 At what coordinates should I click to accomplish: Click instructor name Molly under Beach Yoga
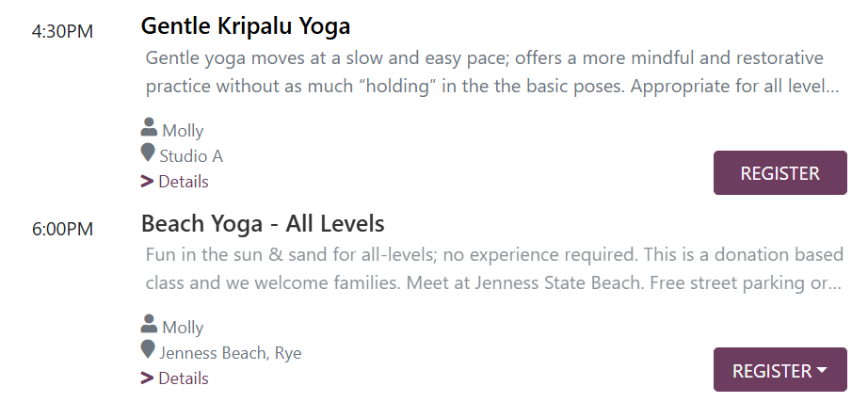pos(183,328)
